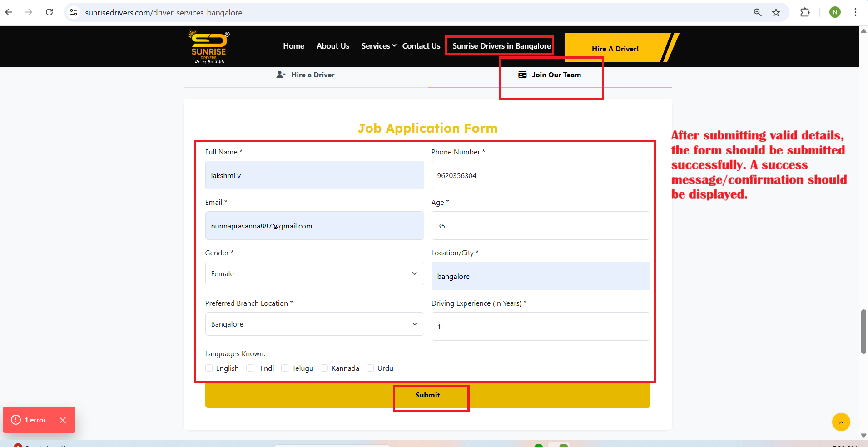The image size is (868, 447).
Task: Enable the Telugu language checkbox
Action: click(x=285, y=368)
